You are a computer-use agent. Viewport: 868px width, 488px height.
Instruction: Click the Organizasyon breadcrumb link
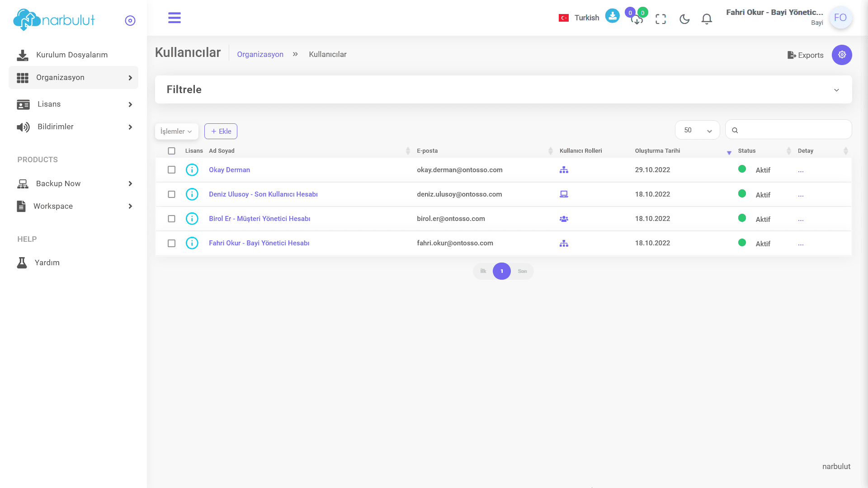click(260, 54)
